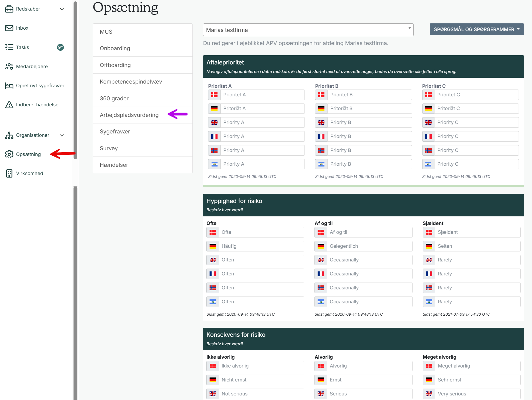Image resolution: width=532 pixels, height=400 pixels.
Task: Select 360 grader in the settings list
Action: click(x=143, y=98)
